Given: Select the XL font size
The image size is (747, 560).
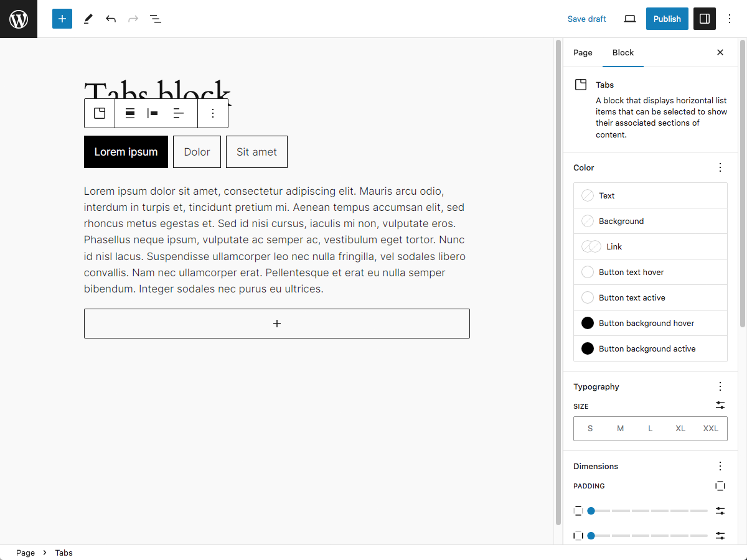Looking at the screenshot, I should [680, 429].
